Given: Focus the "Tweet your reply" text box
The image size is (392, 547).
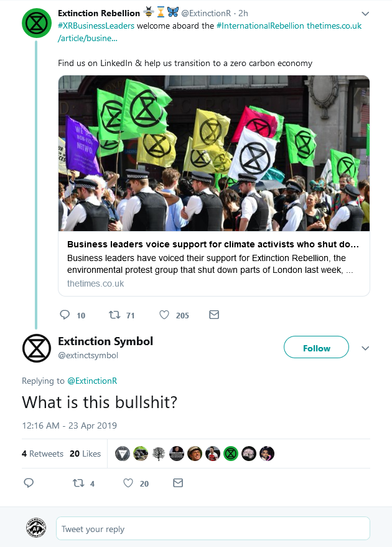Looking at the screenshot, I should 213,529.
